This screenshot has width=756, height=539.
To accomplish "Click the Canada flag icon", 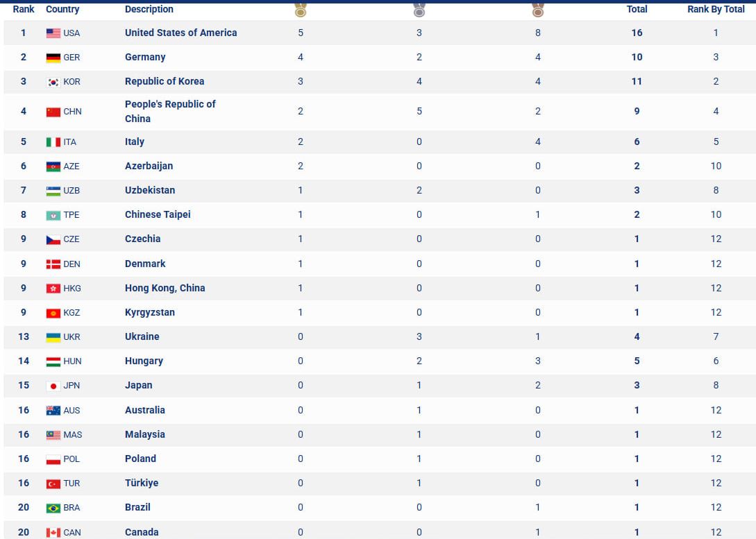I will point(53,533).
